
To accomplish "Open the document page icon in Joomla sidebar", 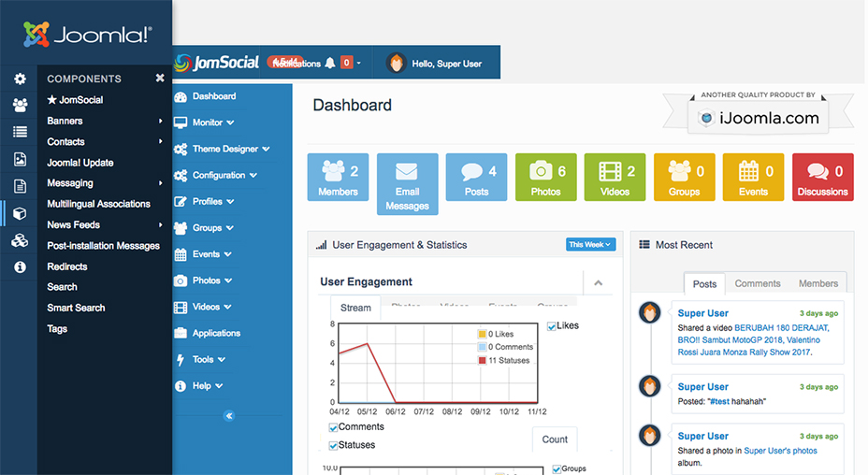I will (20, 186).
